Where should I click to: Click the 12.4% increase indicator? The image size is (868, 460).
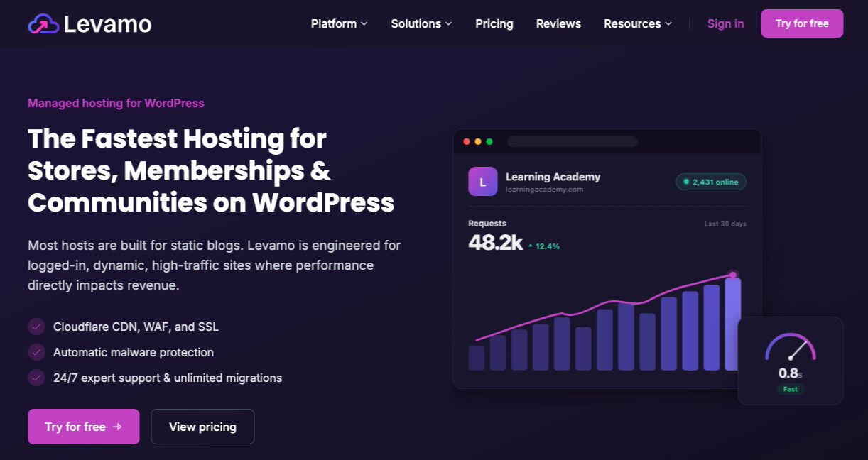pos(544,246)
